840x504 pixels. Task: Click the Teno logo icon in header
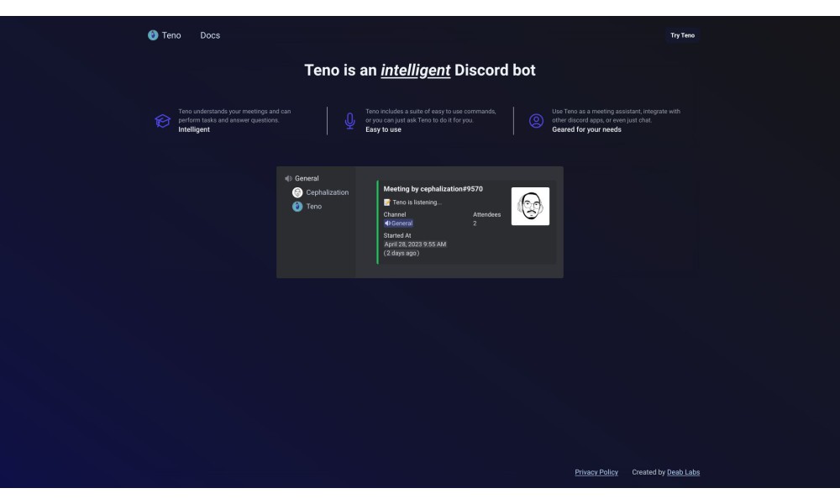click(153, 35)
